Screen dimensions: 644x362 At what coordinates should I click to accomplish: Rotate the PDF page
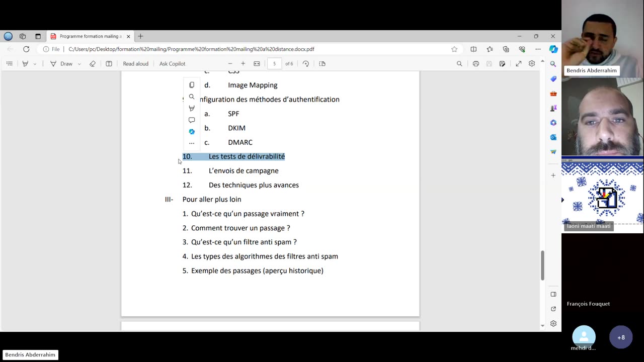click(x=306, y=64)
